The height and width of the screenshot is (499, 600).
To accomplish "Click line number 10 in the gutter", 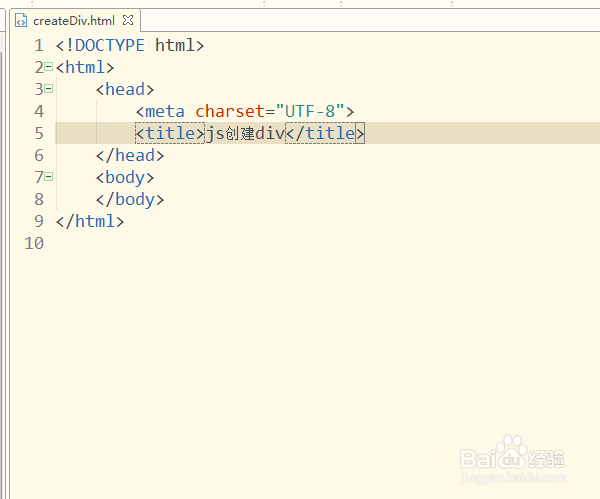I will click(34, 243).
